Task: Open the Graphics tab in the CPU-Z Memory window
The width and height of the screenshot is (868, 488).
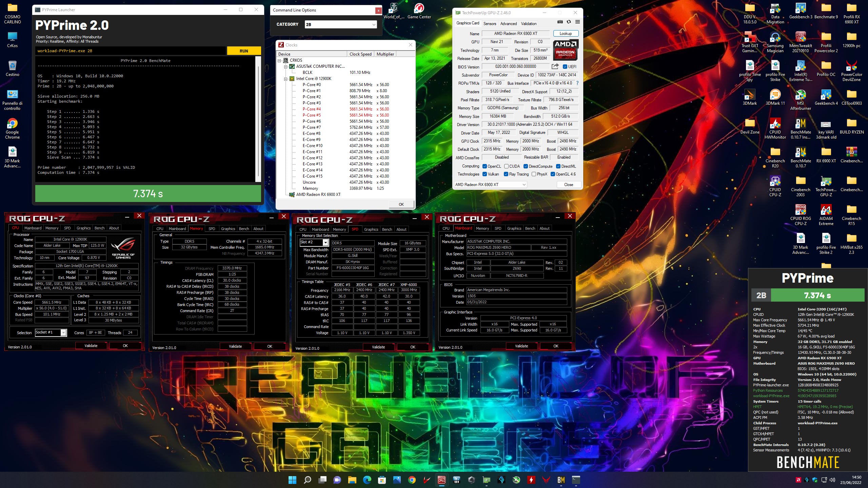Action: pyautogui.click(x=228, y=229)
